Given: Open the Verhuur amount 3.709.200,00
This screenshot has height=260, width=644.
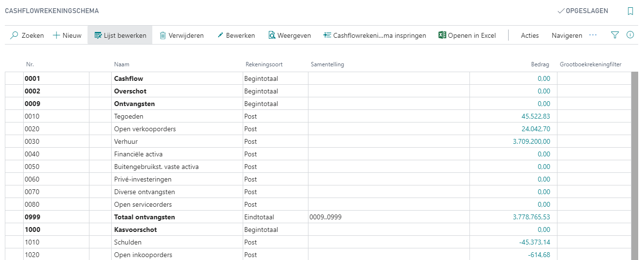Looking at the screenshot, I should pyautogui.click(x=531, y=142).
